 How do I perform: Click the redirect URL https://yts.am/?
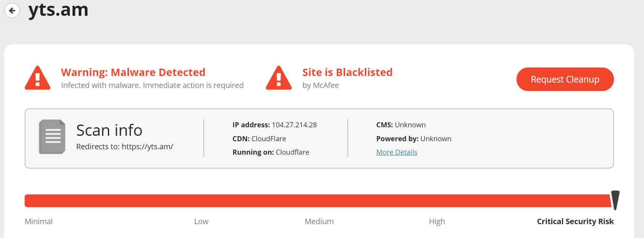tap(148, 147)
